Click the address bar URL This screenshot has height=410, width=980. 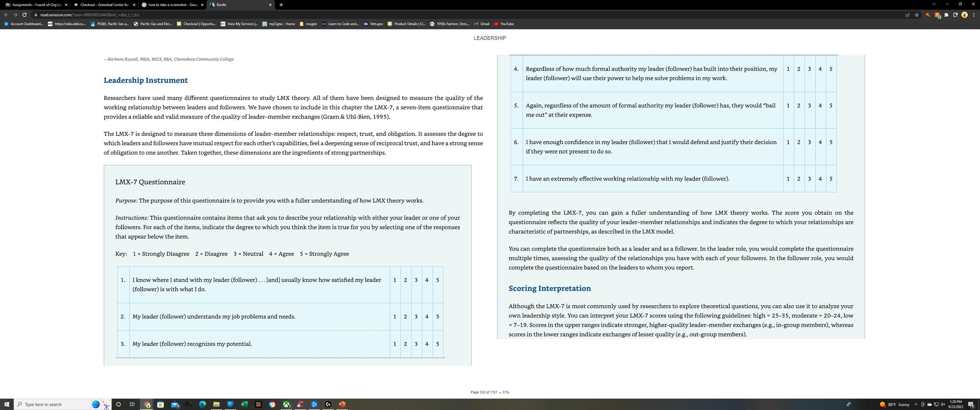pos(90,15)
